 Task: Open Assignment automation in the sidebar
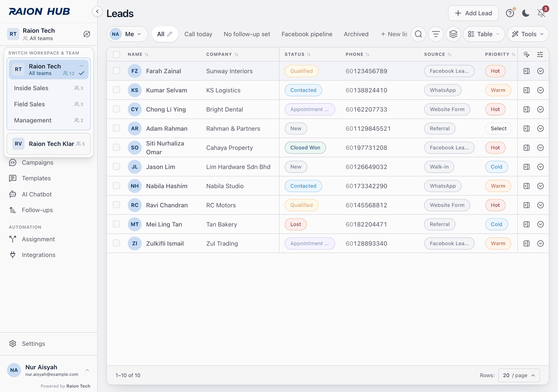48,239
